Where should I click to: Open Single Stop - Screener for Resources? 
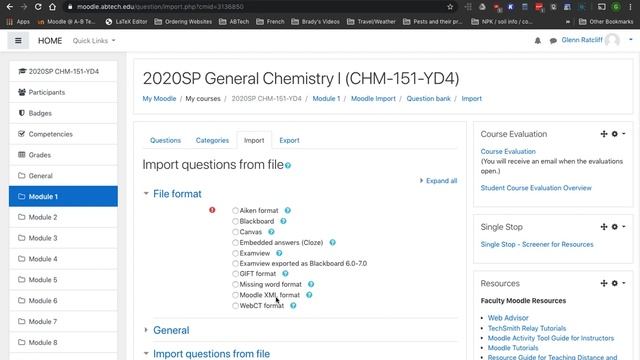coord(537,244)
